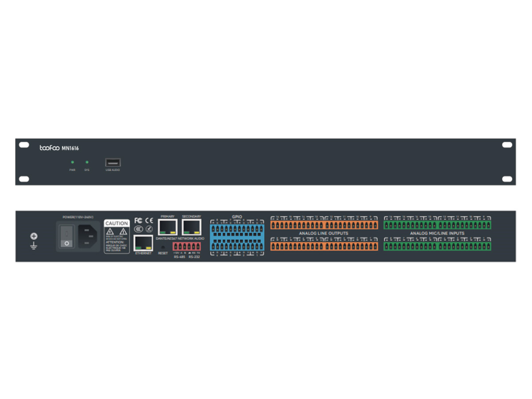
Task: Click the upper orange analog output connector row
Action: point(324,225)
